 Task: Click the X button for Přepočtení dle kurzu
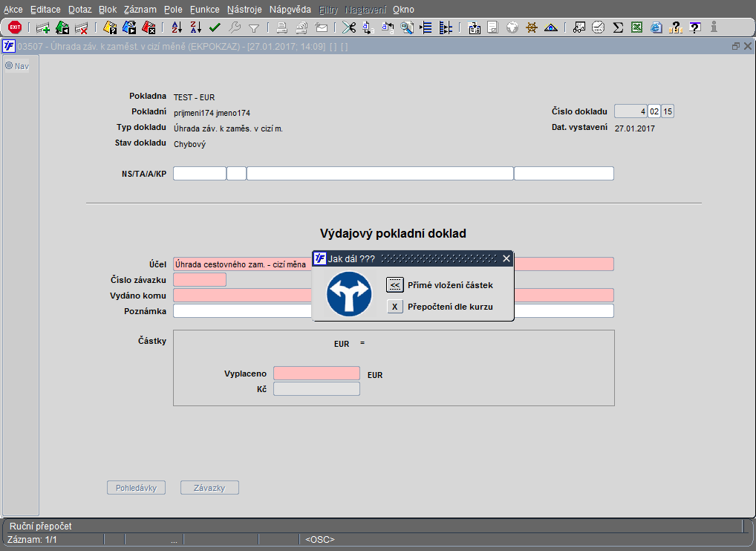click(395, 307)
